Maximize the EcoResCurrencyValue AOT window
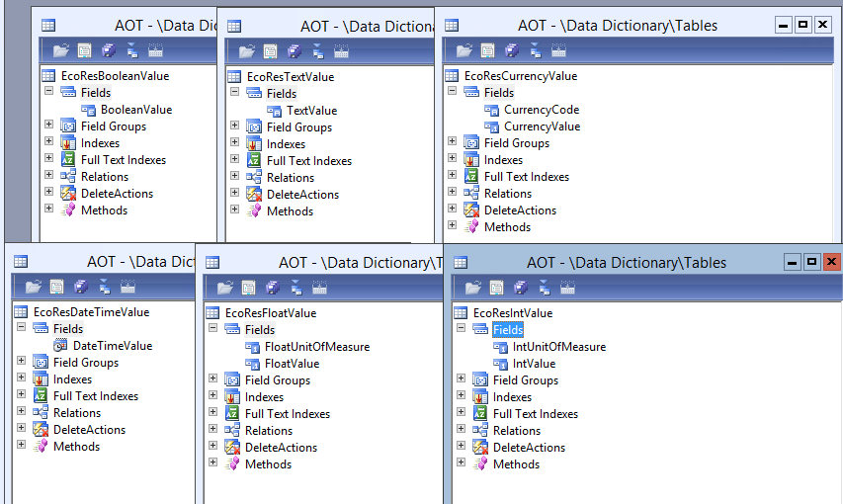This screenshot has height=504, width=843. pyautogui.click(x=802, y=26)
